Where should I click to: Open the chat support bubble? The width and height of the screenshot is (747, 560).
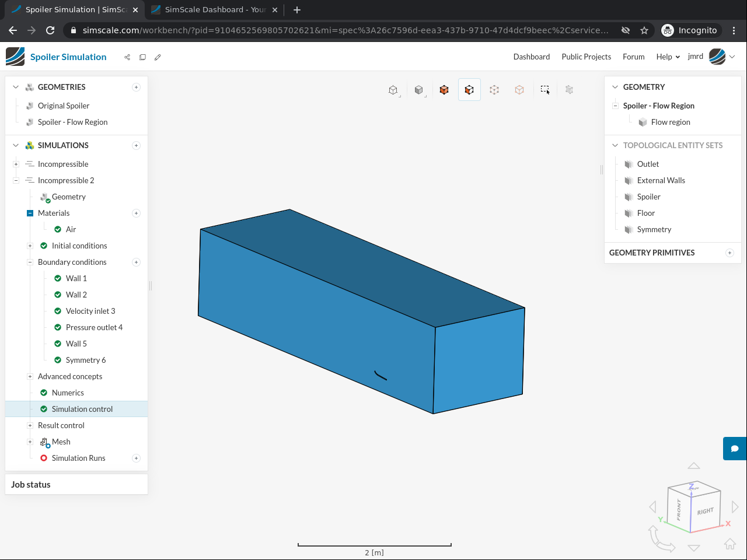(x=735, y=449)
